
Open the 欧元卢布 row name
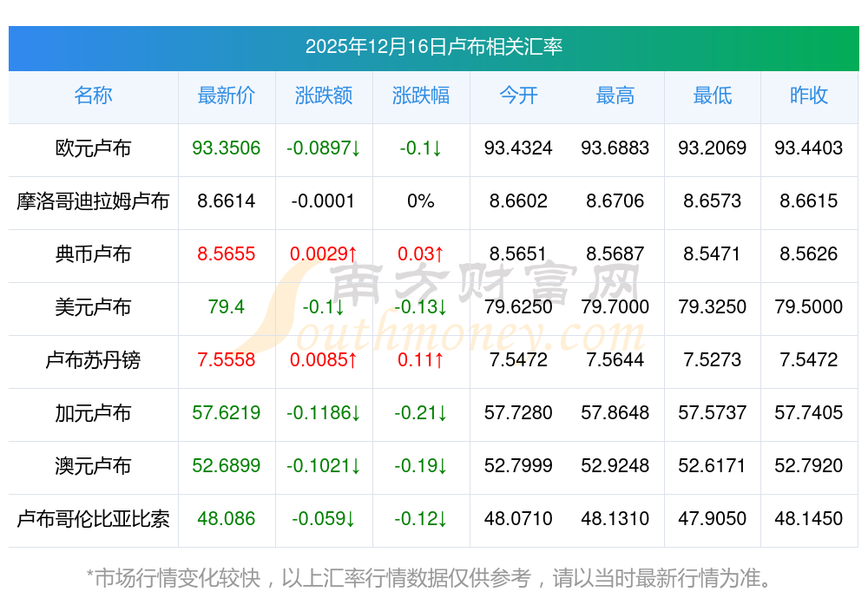(x=93, y=148)
